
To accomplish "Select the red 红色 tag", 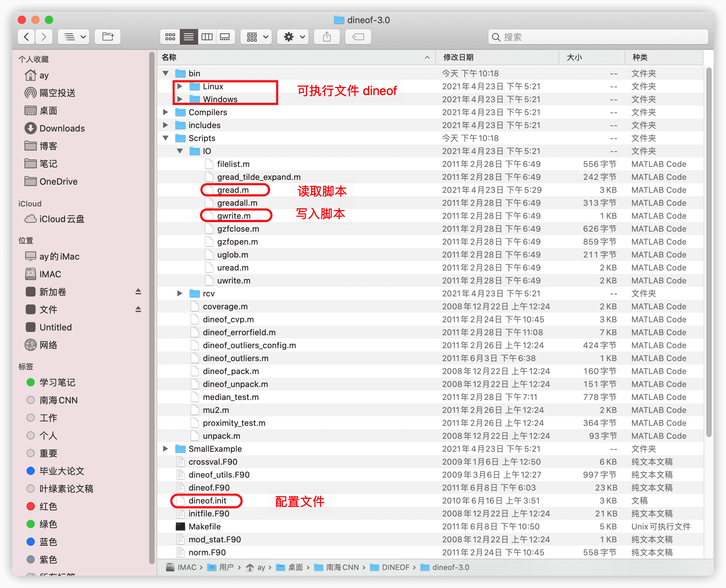I will click(48, 507).
